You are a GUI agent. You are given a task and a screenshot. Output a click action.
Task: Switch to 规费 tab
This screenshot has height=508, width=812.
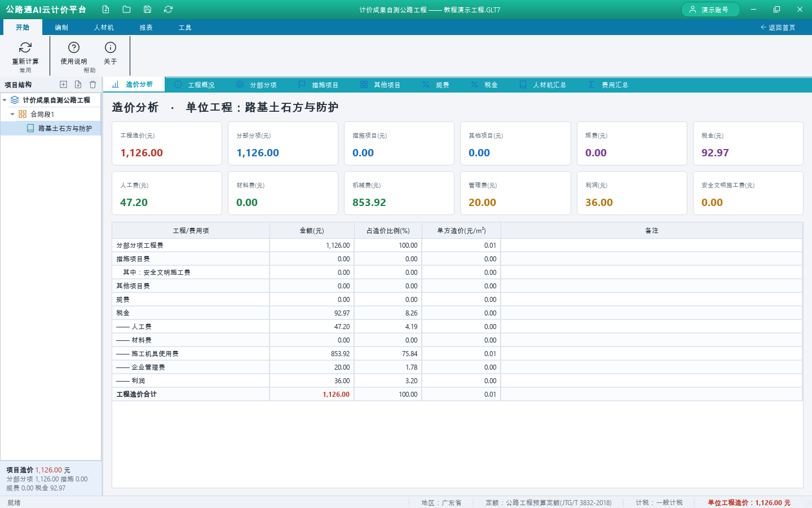point(436,85)
